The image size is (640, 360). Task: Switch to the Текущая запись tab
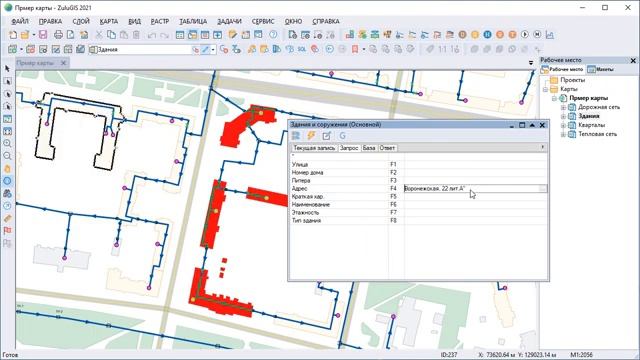[x=314, y=148]
